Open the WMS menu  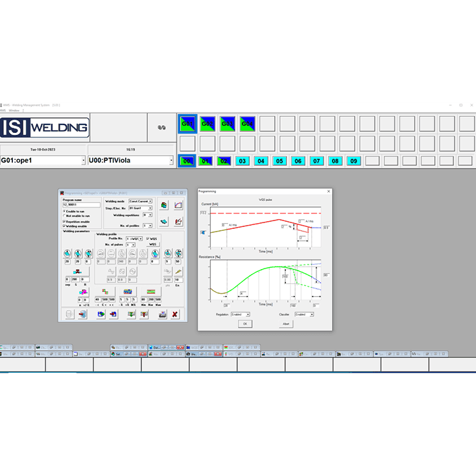click(x=4, y=110)
